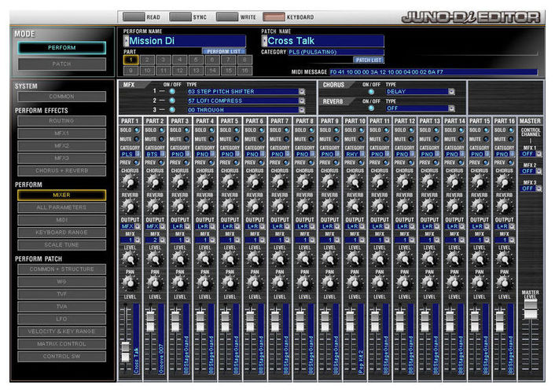This screenshot has width=555, height=392.
Task: Click the MIDI message display field
Action: 434,71
